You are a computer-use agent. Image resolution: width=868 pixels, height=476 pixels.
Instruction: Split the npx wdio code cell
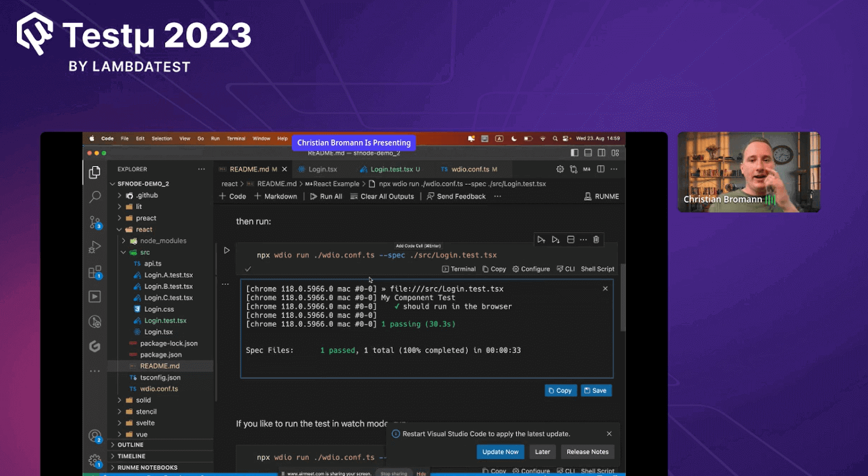[571, 240]
